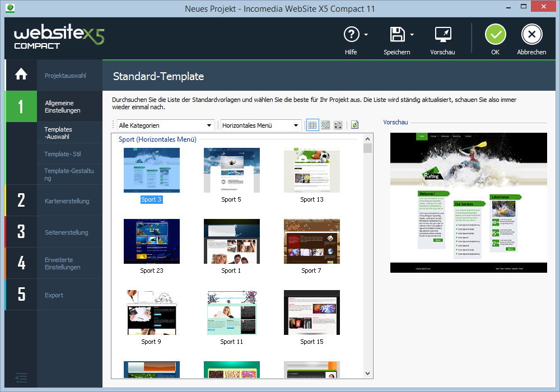This screenshot has width=560, height=392.
Task: Close the WebSite X5 window
Action: 544,6
